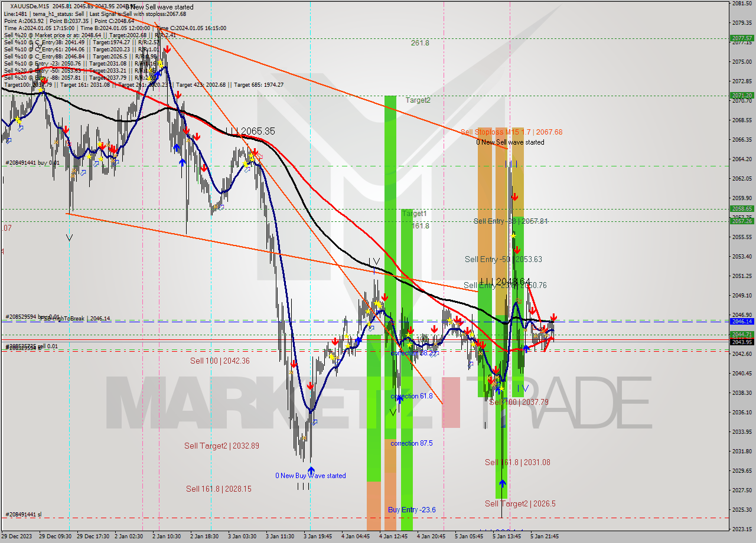Click the 'correction 87.5' label
Viewport: 756px width, 543px height.
tap(412, 443)
